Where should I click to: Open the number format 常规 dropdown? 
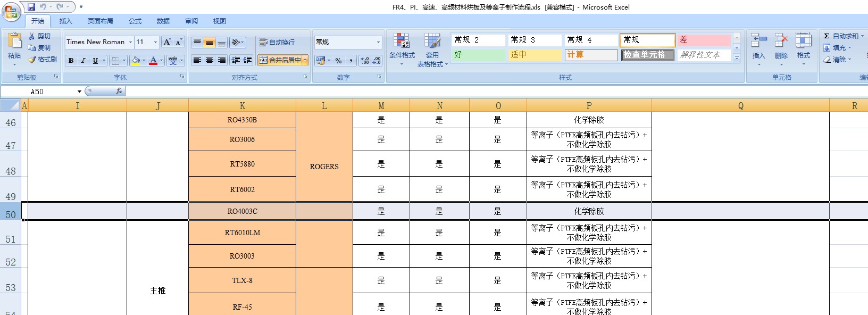coord(378,42)
